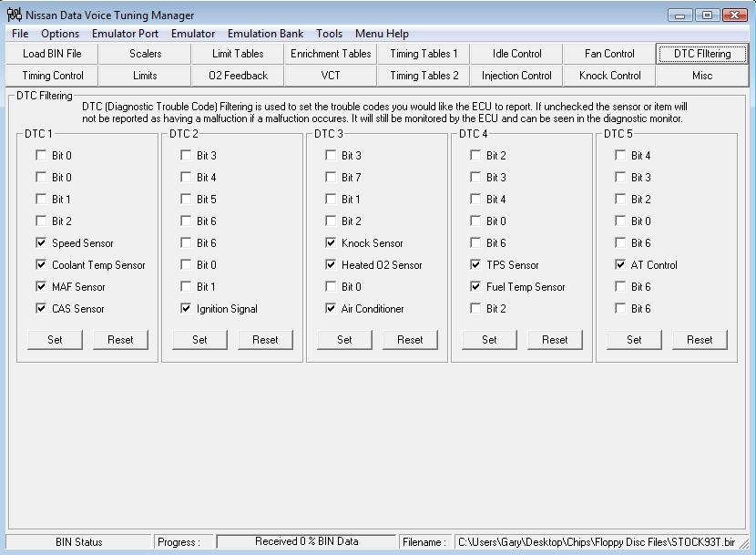Open the Emulator Port menu
This screenshot has height=555, width=756.
pyautogui.click(x=125, y=34)
